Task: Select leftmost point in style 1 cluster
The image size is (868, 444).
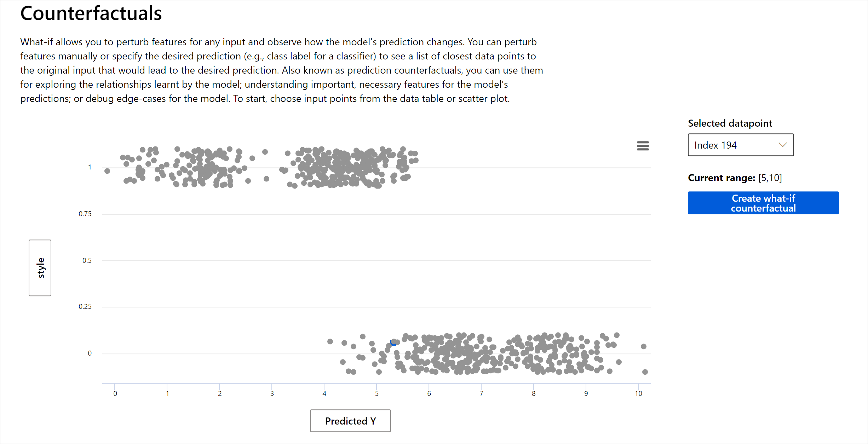Action: (107, 171)
